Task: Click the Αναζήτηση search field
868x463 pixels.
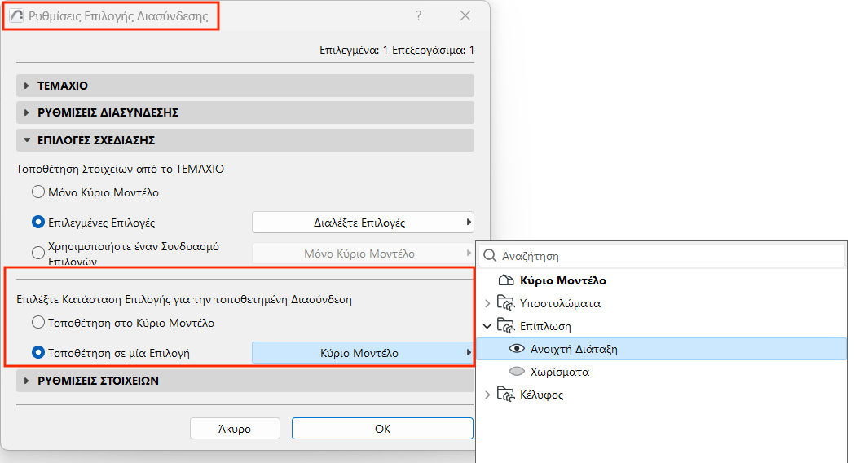Action: coord(668,256)
